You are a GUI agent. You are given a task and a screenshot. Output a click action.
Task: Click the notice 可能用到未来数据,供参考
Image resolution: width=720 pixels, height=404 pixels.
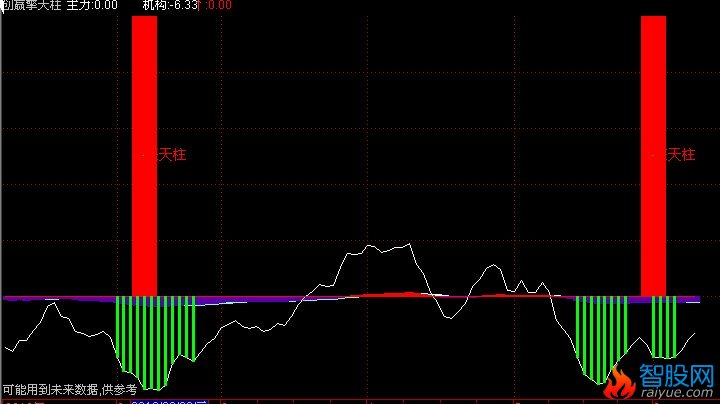click(70, 390)
